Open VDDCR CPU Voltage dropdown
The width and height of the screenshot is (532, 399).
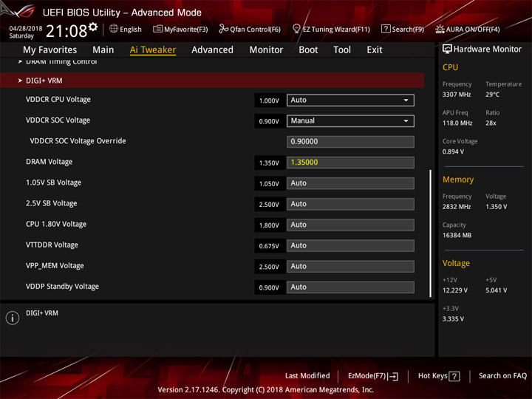(350, 100)
